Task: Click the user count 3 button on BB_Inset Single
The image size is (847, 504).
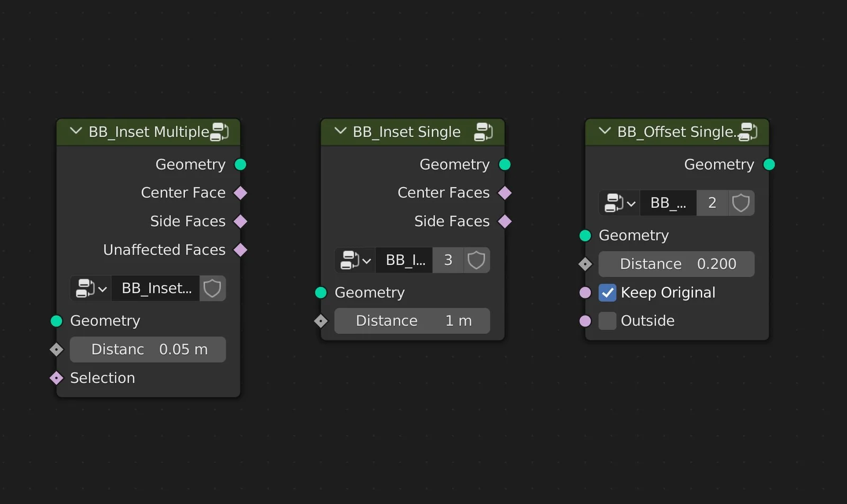Action: (x=447, y=260)
